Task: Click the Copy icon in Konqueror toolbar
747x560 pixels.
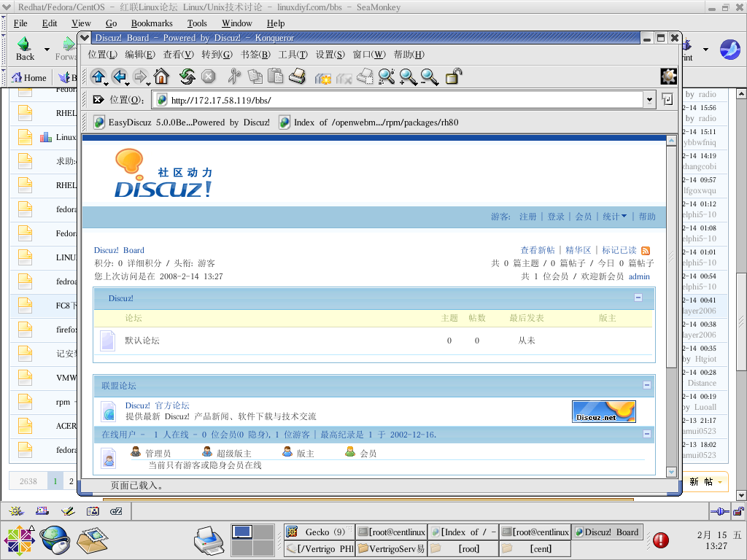Action: pos(255,76)
